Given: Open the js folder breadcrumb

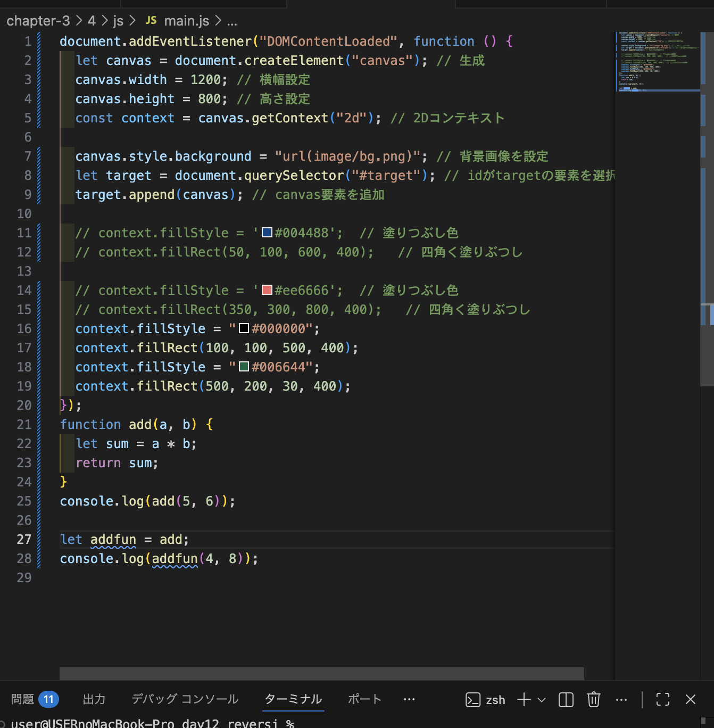Looking at the screenshot, I should [118, 21].
